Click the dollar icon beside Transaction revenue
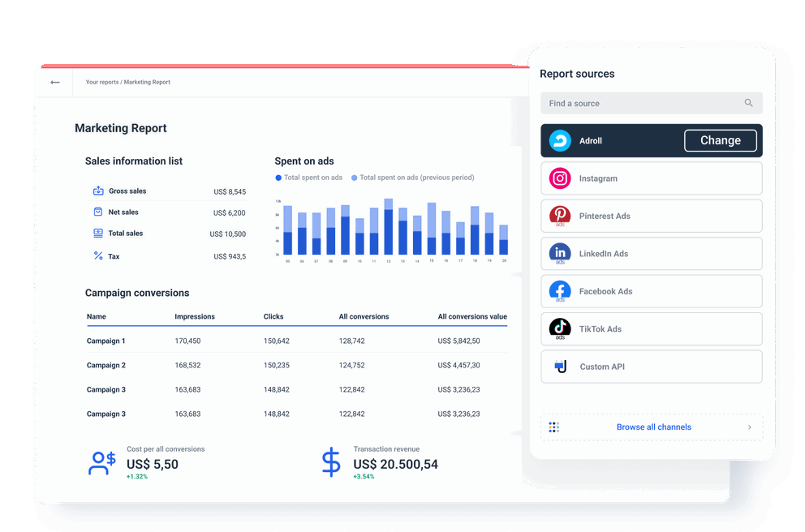The height and width of the screenshot is (532, 805). (x=330, y=461)
